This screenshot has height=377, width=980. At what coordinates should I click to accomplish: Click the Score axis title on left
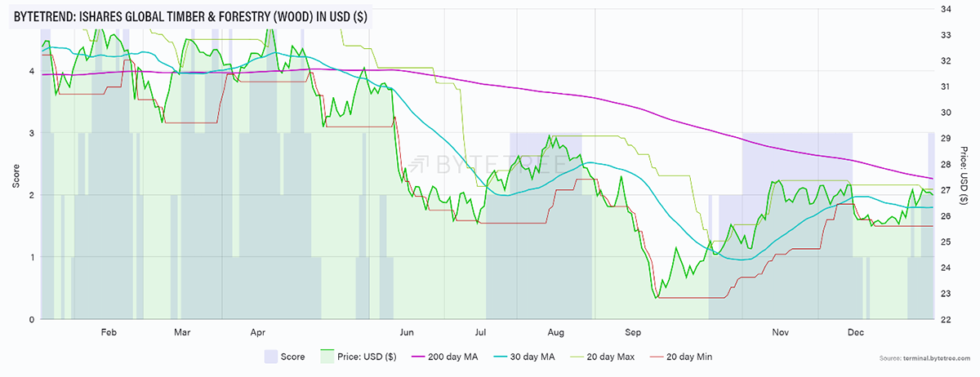point(16,175)
